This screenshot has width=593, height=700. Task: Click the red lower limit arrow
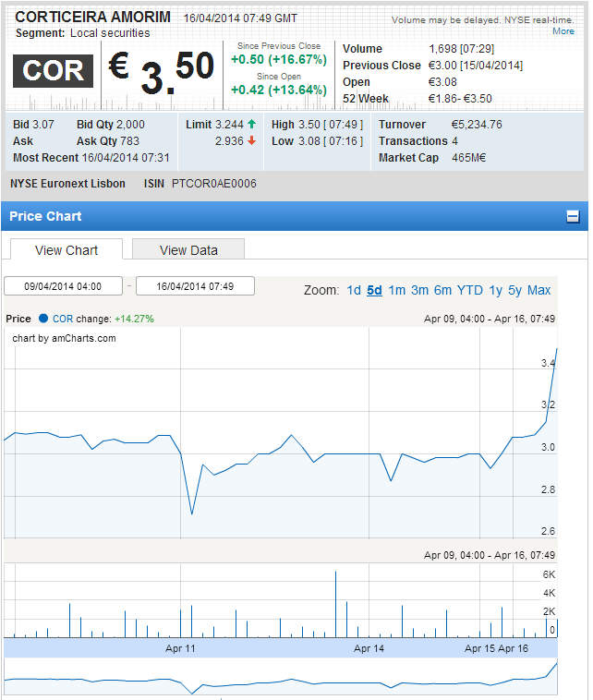point(252,140)
